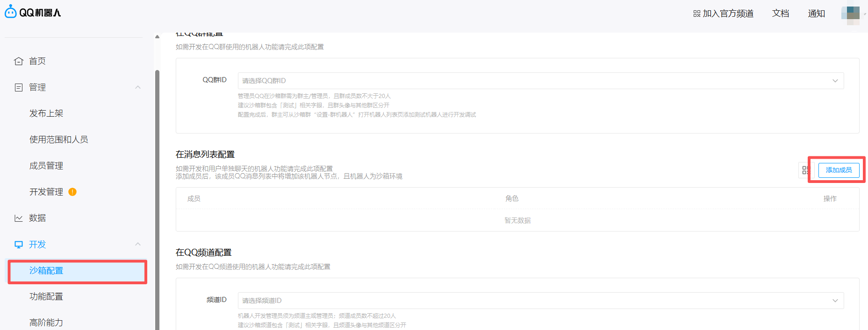The image size is (868, 330).
Task: Click the 角色 column header
Action: click(x=512, y=198)
